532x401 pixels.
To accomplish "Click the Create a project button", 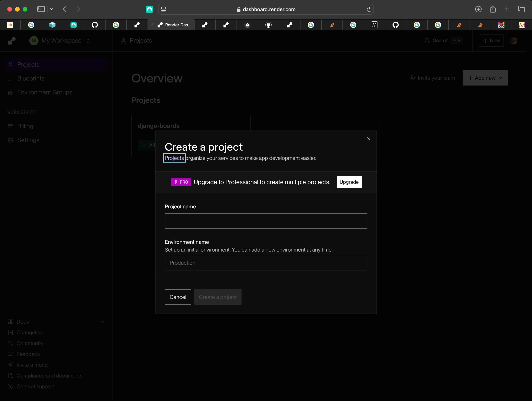I will click(x=218, y=297).
